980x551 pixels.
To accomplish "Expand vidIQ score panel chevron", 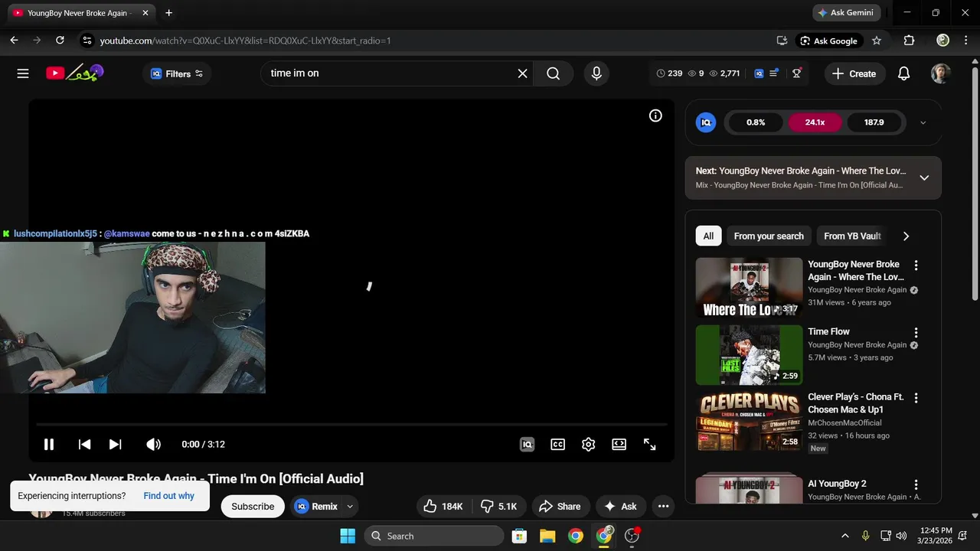I will click(923, 122).
